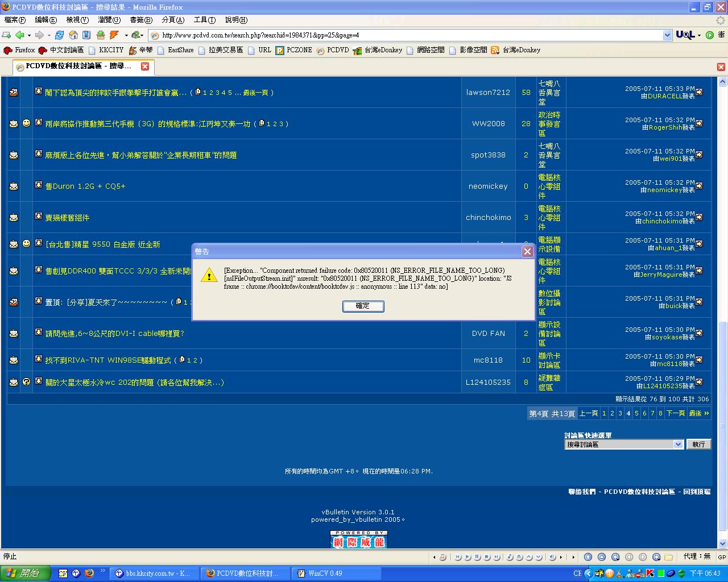Click the folder icon in the status bar
728x582 pixels.
point(669,557)
